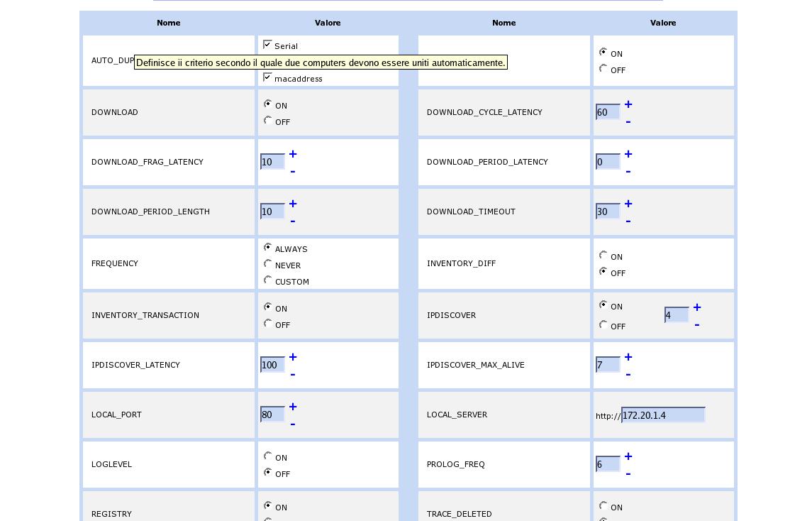The height and width of the screenshot is (521, 812).
Task: Increase DOWNLOAD_CYCLE_LATENCY with plus icon
Action: [x=628, y=104]
